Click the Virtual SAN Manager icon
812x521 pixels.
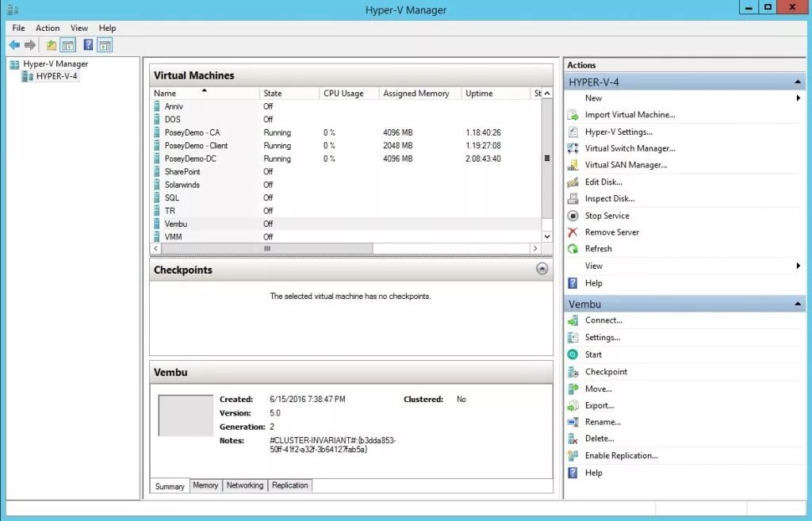pyautogui.click(x=573, y=165)
